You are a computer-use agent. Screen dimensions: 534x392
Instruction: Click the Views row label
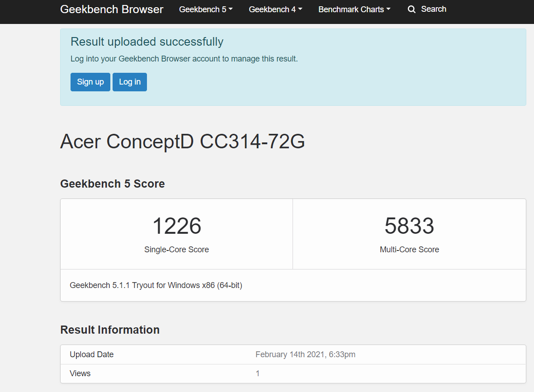(x=80, y=373)
